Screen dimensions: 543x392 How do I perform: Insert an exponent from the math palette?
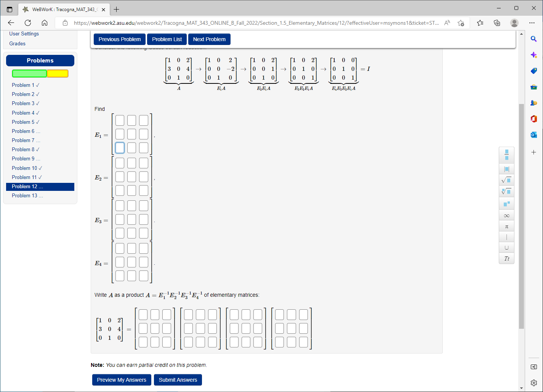pos(506,203)
